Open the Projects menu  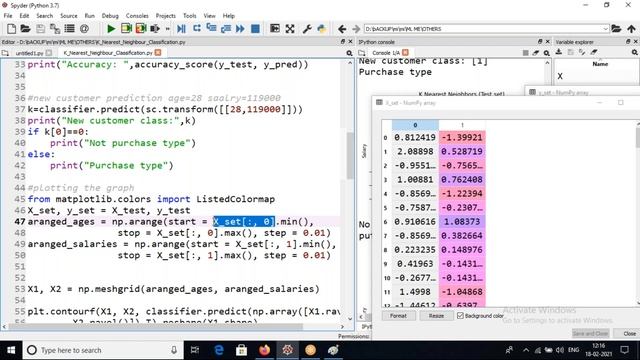tap(166, 16)
